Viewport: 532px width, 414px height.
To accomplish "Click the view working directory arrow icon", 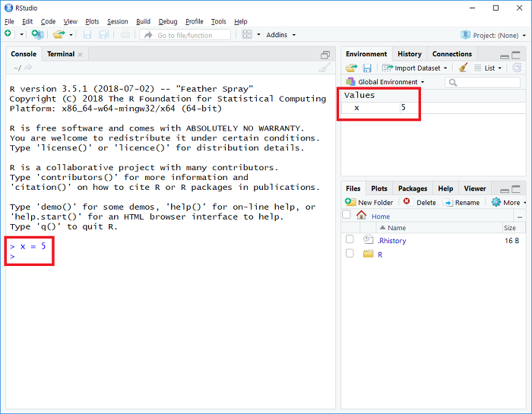I will point(28,68).
